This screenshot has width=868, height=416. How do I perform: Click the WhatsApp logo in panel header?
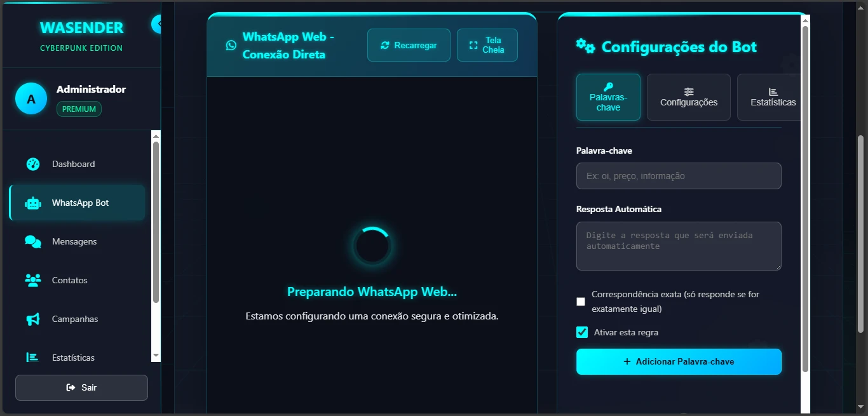click(x=231, y=45)
